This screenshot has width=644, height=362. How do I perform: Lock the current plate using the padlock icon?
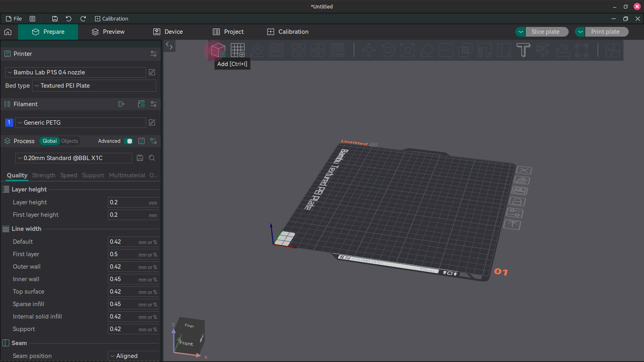pyautogui.click(x=517, y=202)
